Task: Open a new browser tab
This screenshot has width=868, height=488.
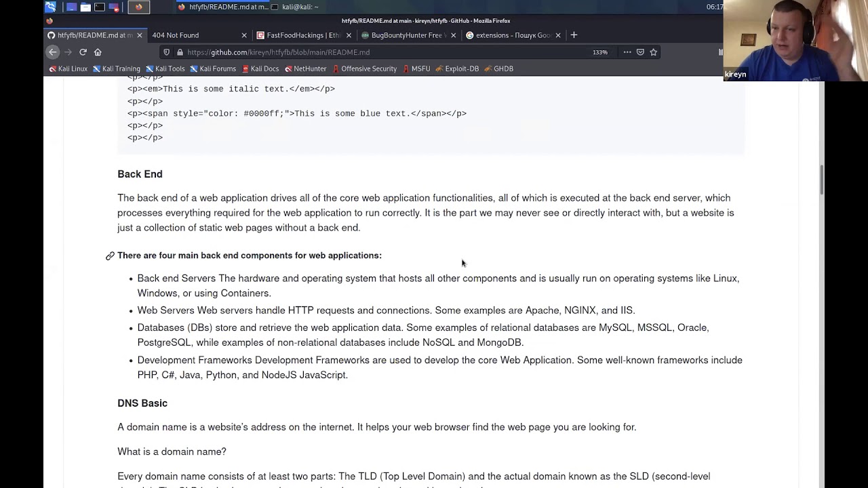Action: pos(574,35)
